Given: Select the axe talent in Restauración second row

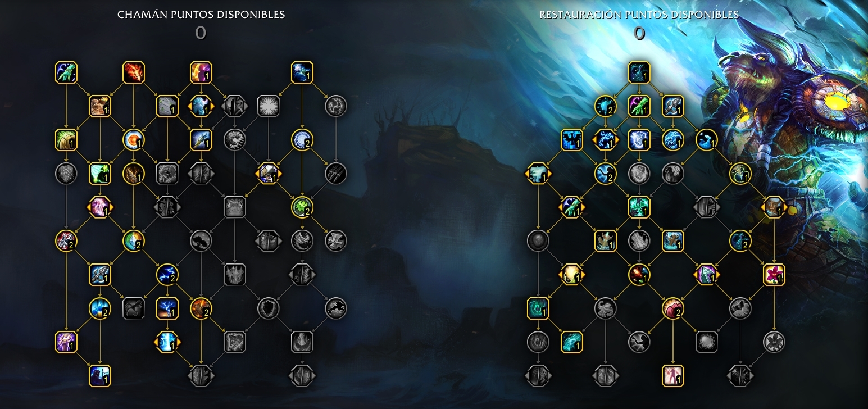Looking at the screenshot, I should coord(673,106).
